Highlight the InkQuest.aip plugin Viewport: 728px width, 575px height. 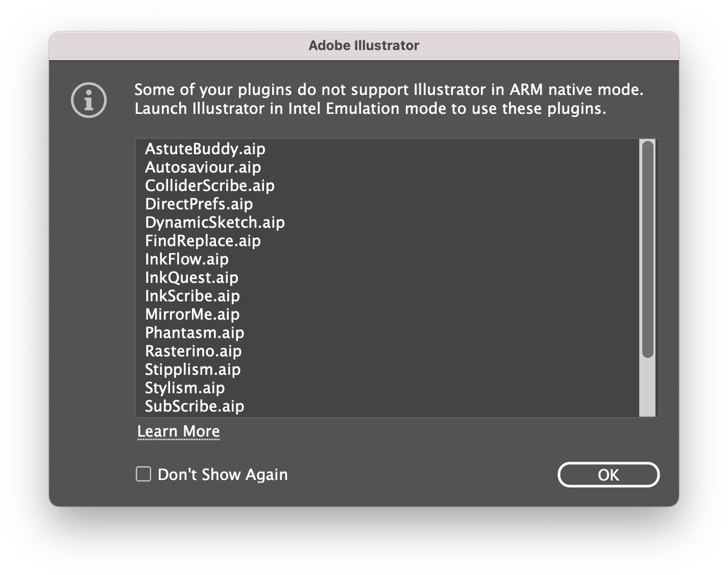click(191, 278)
